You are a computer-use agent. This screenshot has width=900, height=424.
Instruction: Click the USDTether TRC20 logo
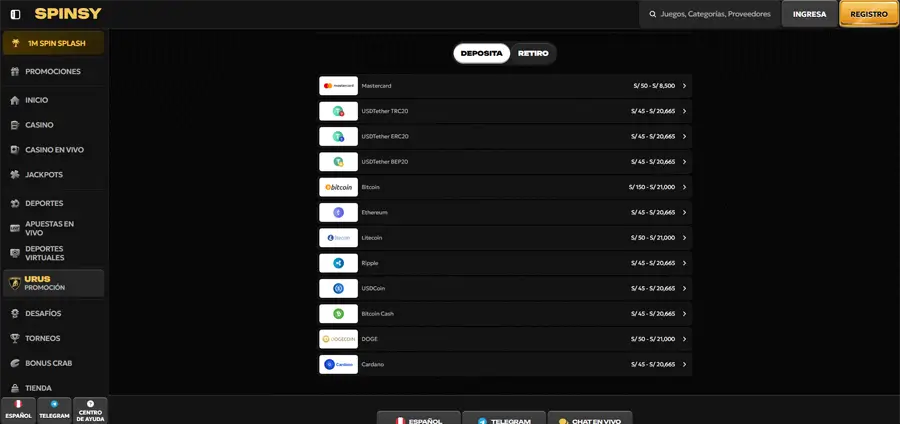[339, 111]
